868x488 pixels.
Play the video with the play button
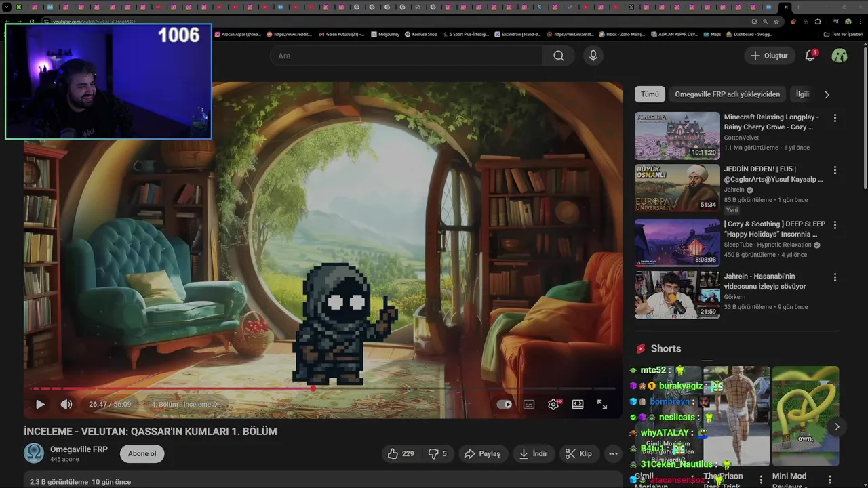(40, 404)
